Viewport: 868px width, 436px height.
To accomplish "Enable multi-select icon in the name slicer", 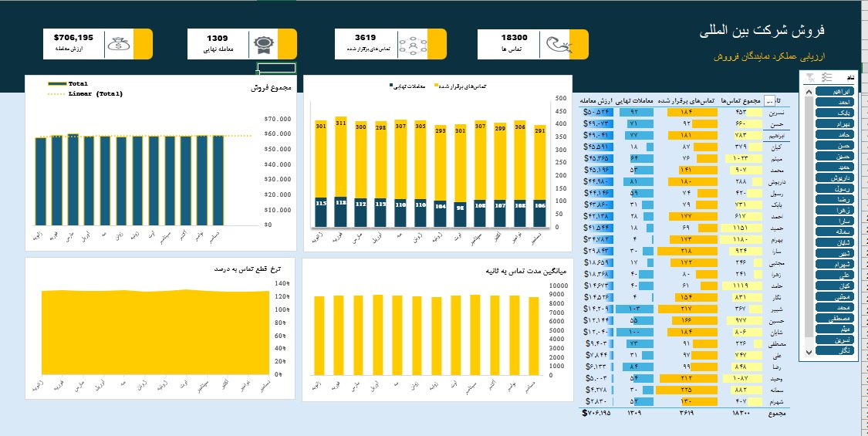I will pyautogui.click(x=827, y=77).
